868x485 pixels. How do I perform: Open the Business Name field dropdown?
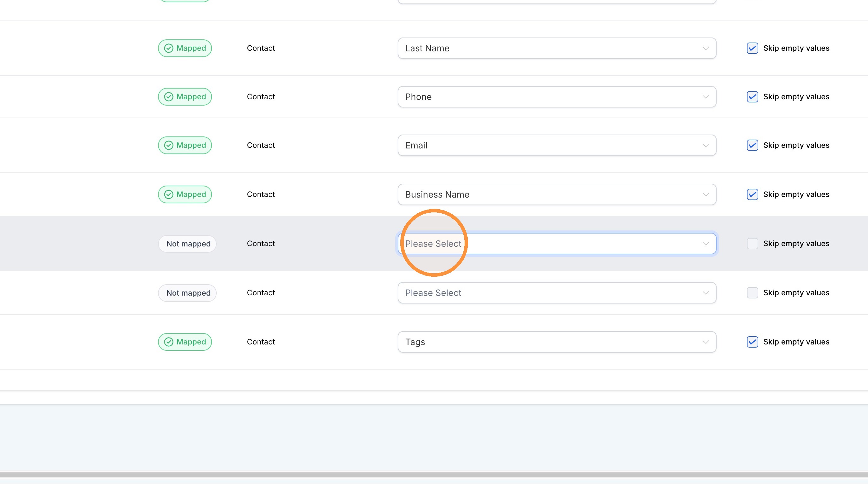click(x=557, y=194)
